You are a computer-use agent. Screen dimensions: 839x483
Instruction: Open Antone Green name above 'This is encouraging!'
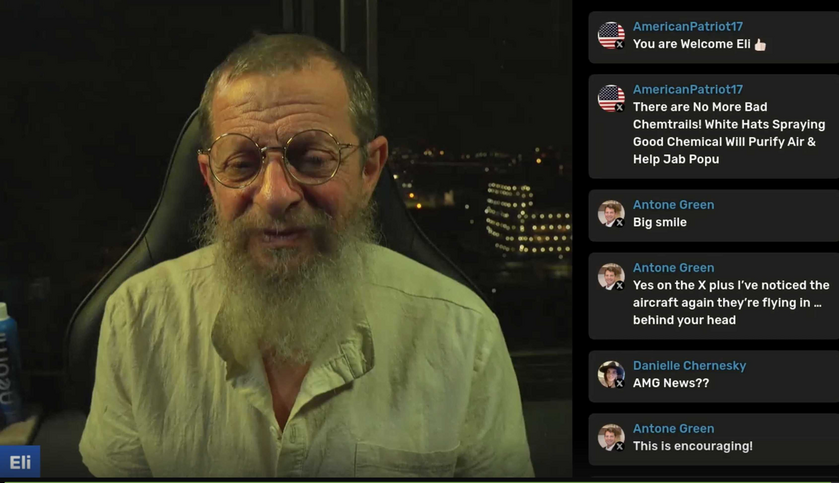click(673, 428)
